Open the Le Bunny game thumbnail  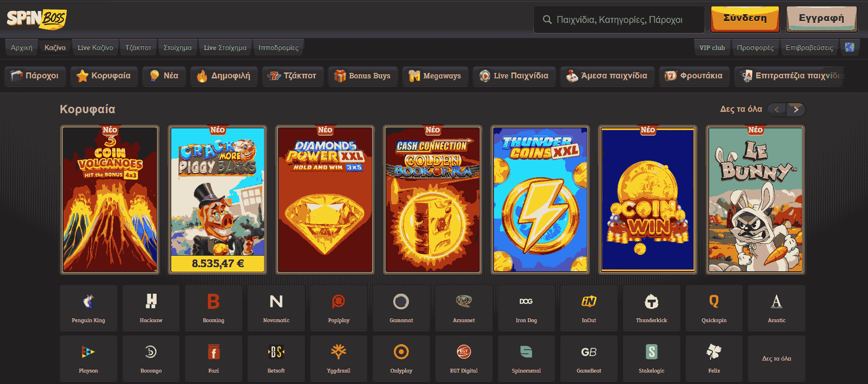click(755, 200)
